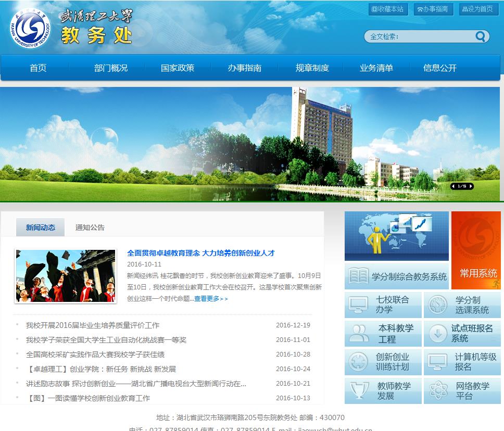The height and width of the screenshot is (431, 504).
Task: Click 设为首页 button
Action: pyautogui.click(x=478, y=9)
